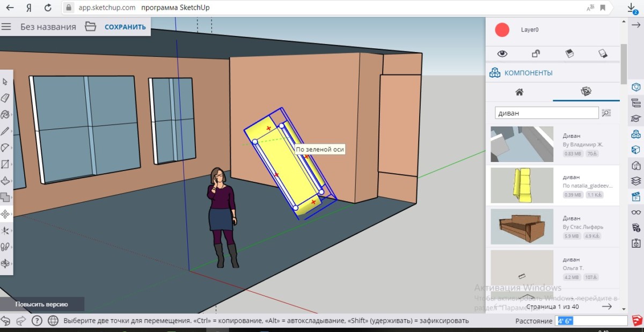Click the browser reload button
This screenshot has height=332, width=644.
click(x=48, y=8)
